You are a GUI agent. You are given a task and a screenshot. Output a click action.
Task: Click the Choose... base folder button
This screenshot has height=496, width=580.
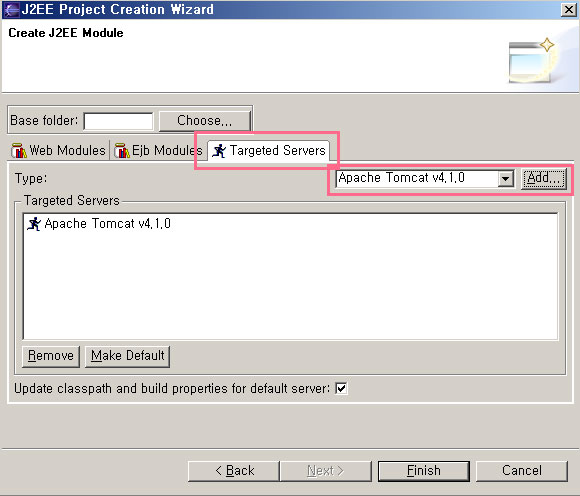pyautogui.click(x=205, y=121)
